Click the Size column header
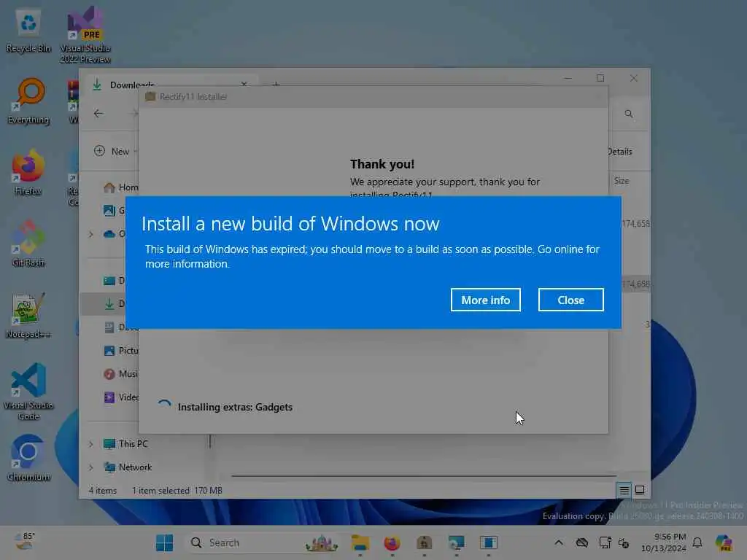This screenshot has width=747, height=560. (x=622, y=181)
